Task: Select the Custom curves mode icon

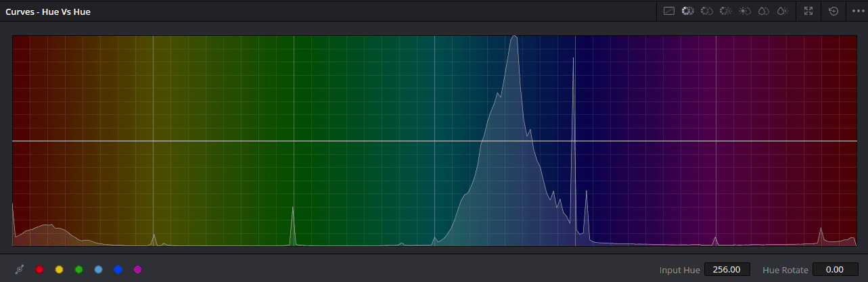Action: click(x=668, y=11)
